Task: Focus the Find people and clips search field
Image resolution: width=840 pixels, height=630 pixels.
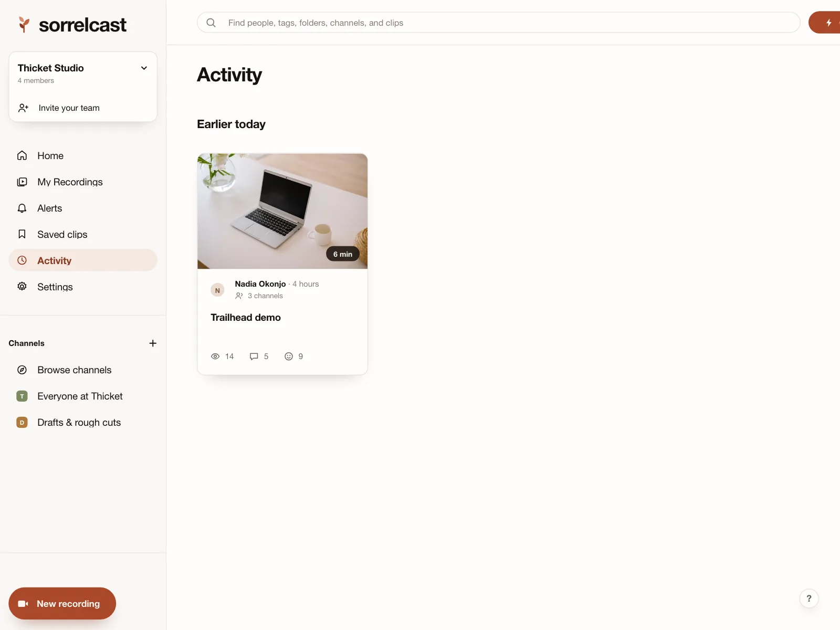Action: [x=499, y=23]
